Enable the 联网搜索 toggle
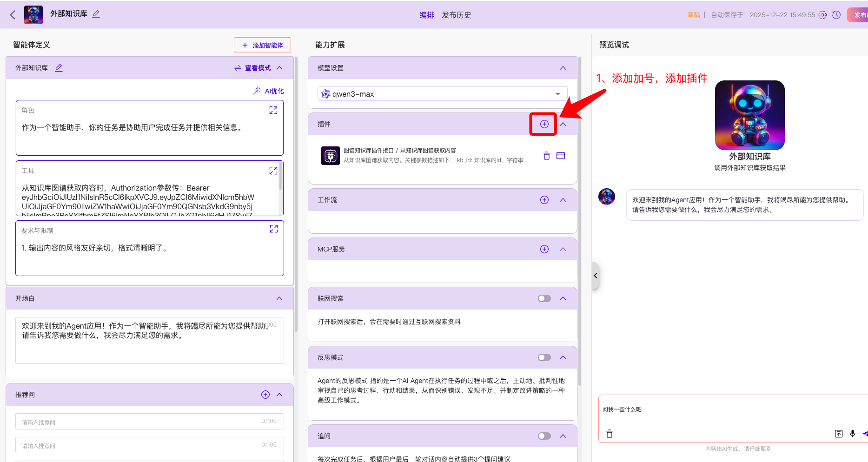 [x=544, y=298]
